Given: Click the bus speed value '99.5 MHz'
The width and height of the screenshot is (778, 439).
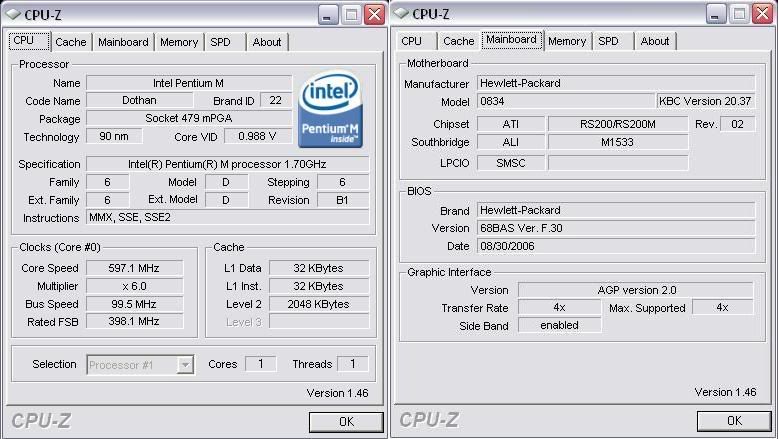Looking at the screenshot, I should tap(134, 304).
